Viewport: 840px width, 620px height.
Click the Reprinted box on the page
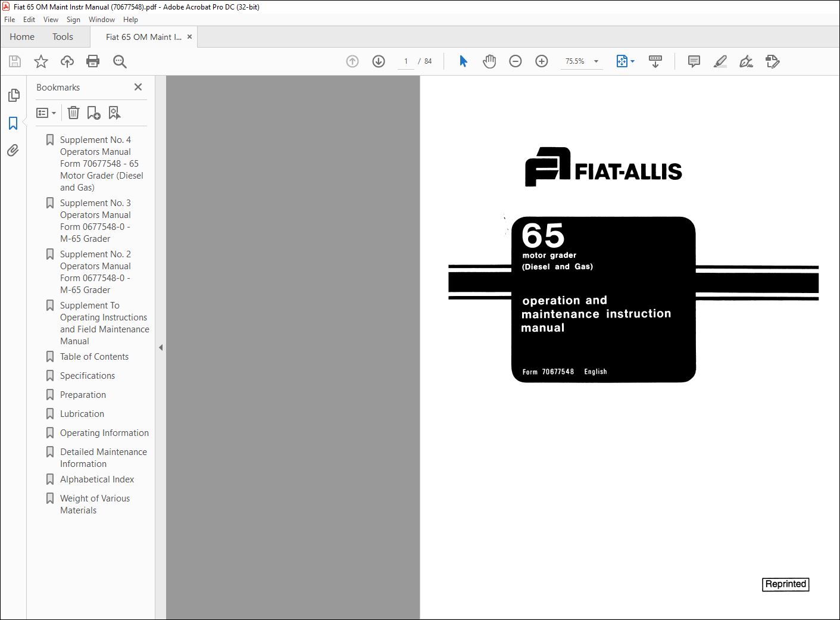point(786,584)
